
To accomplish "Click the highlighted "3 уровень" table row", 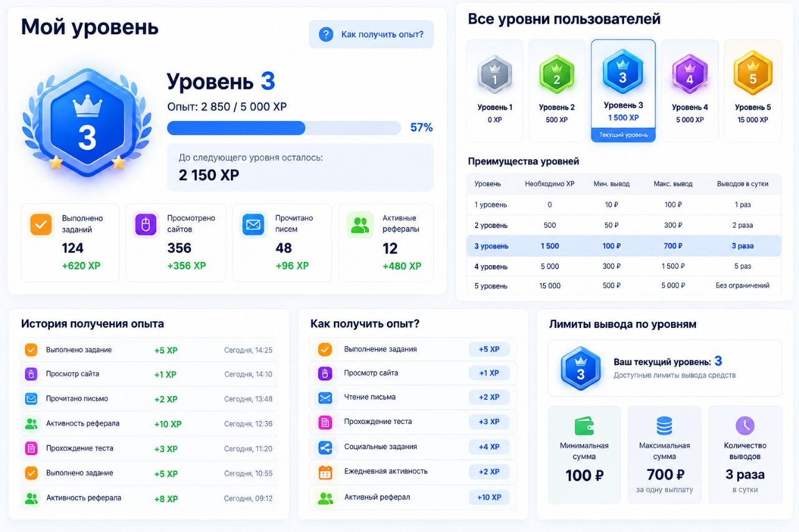I will (624, 246).
